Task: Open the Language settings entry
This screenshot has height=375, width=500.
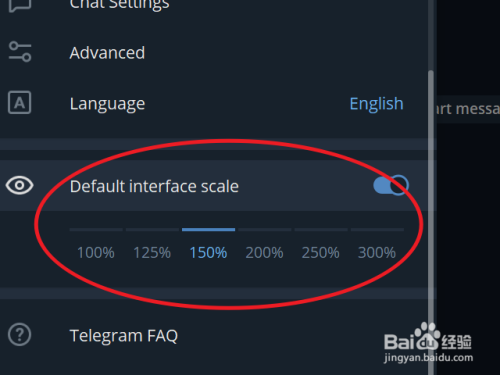Action: click(214, 103)
